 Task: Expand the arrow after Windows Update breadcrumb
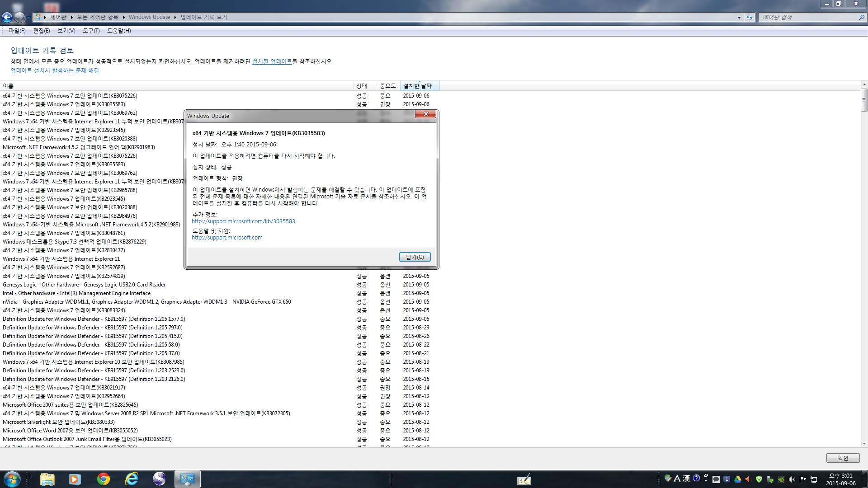[175, 17]
